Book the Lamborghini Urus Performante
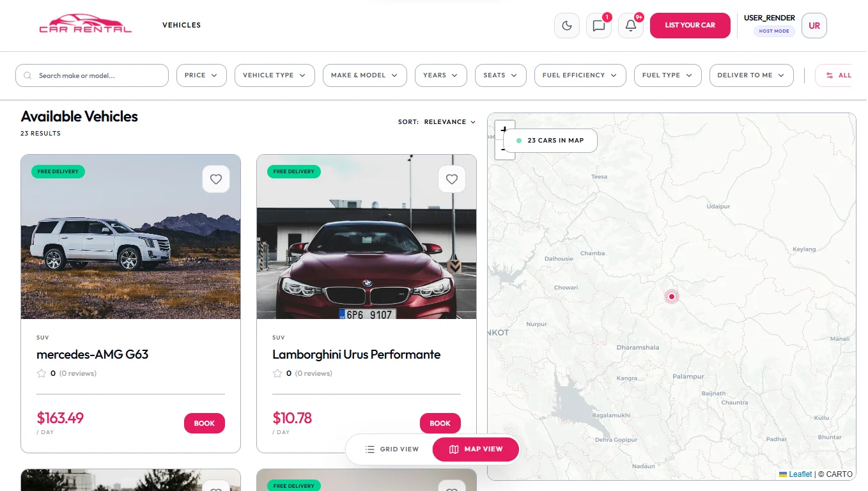868x491 pixels. pos(440,423)
